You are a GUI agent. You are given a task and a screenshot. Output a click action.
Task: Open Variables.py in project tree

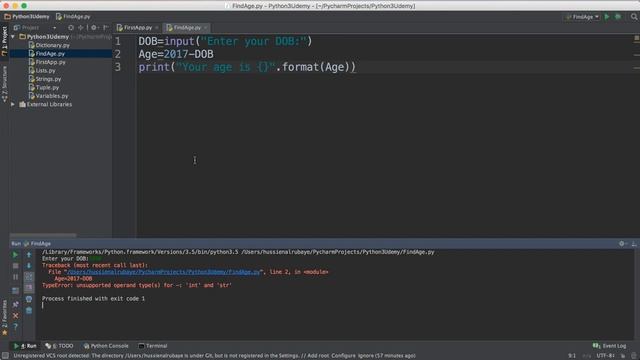point(48,96)
